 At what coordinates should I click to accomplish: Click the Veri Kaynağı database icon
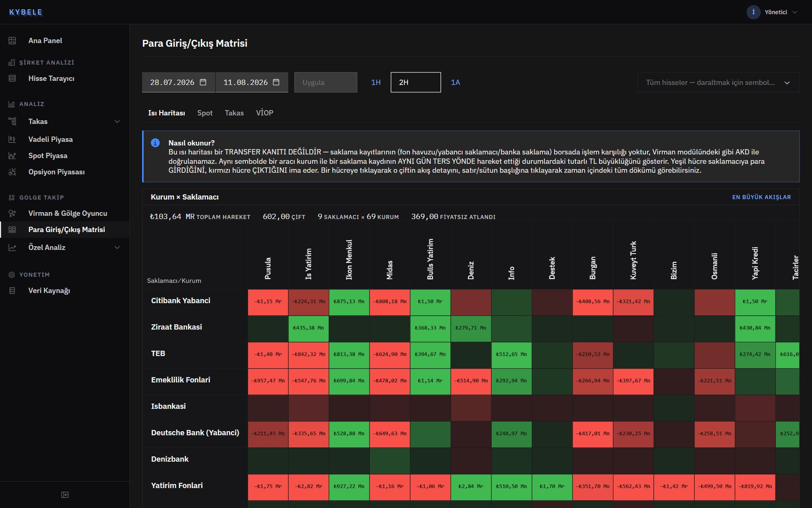pos(12,291)
